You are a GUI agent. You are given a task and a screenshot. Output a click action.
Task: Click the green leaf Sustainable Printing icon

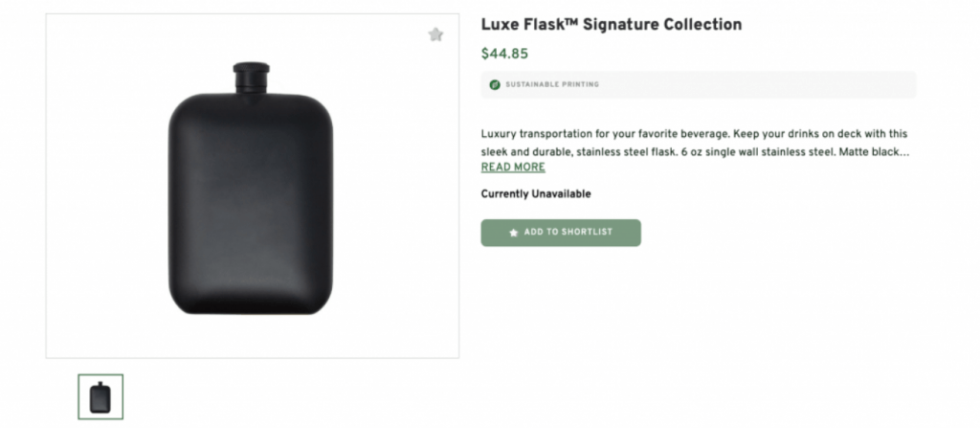tap(495, 84)
